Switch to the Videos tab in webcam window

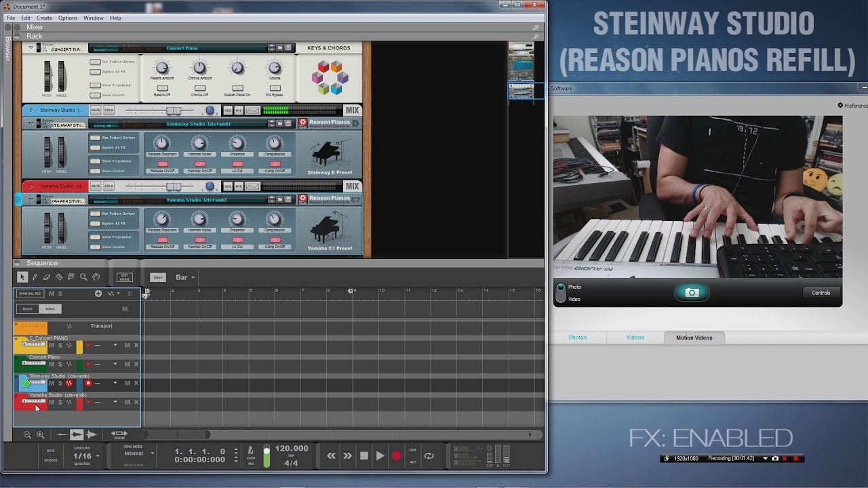pyautogui.click(x=635, y=338)
